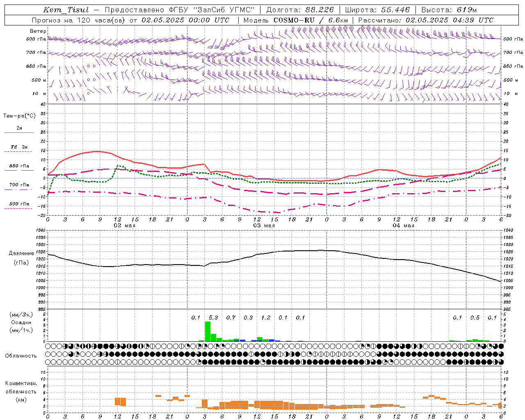Click the dashed line sample under 'Td 2м'

[x=19, y=152]
